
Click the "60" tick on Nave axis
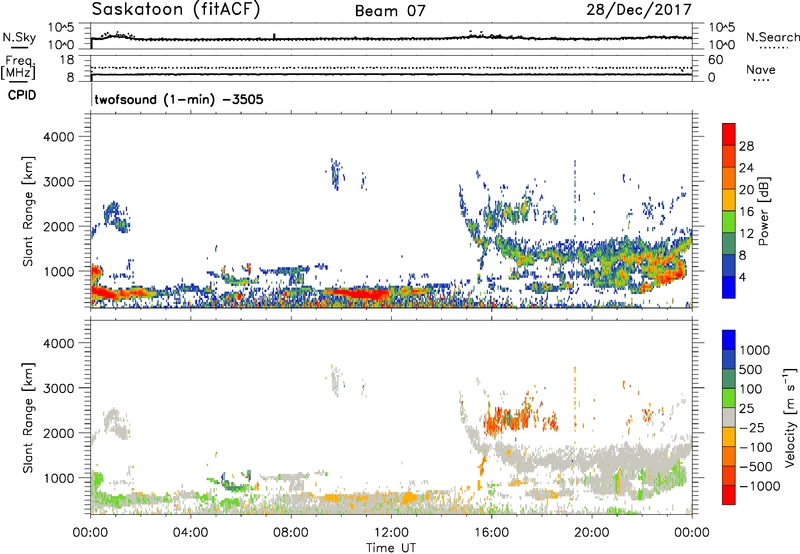715,60
